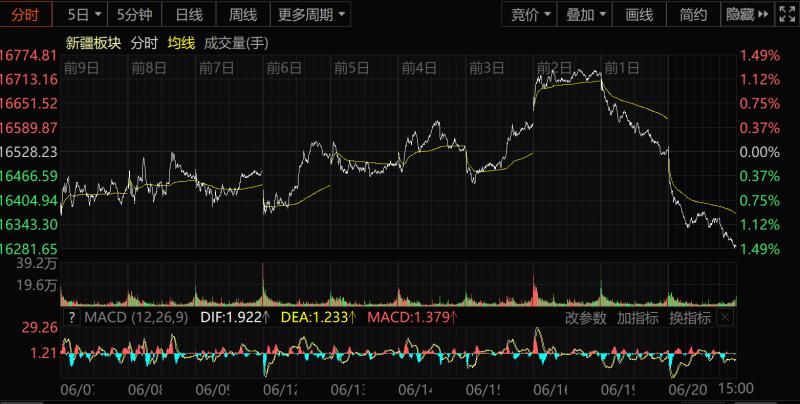Switch to 日线 daily chart

point(189,15)
